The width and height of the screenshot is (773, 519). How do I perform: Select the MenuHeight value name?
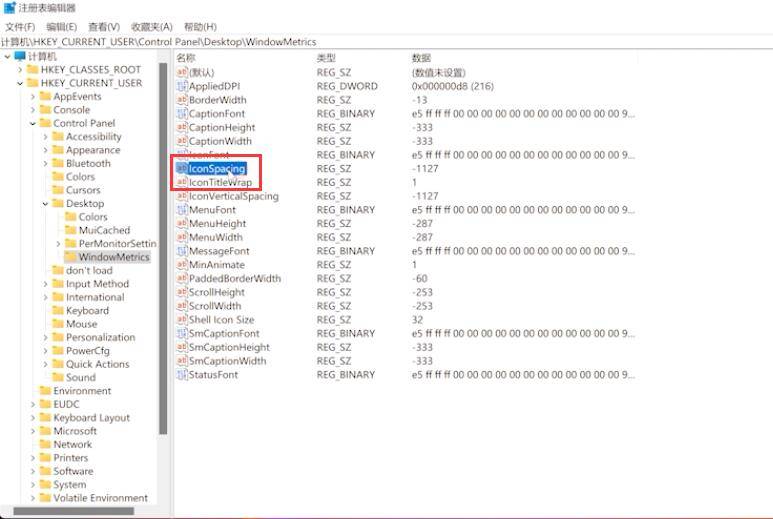217,224
